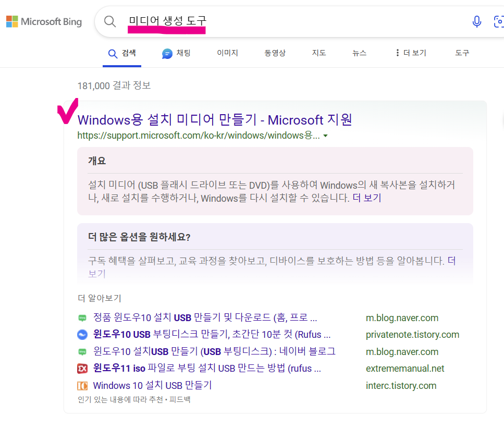
Task: Click the 피드백 link
Action: pos(180,400)
